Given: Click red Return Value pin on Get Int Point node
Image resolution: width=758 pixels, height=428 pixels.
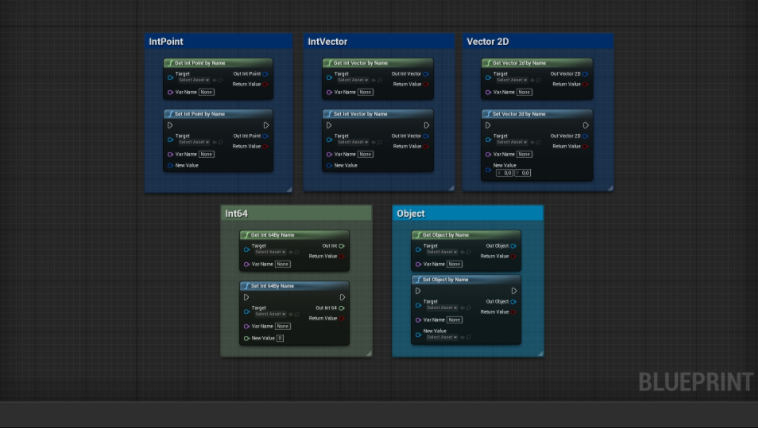Looking at the screenshot, I should point(265,84).
